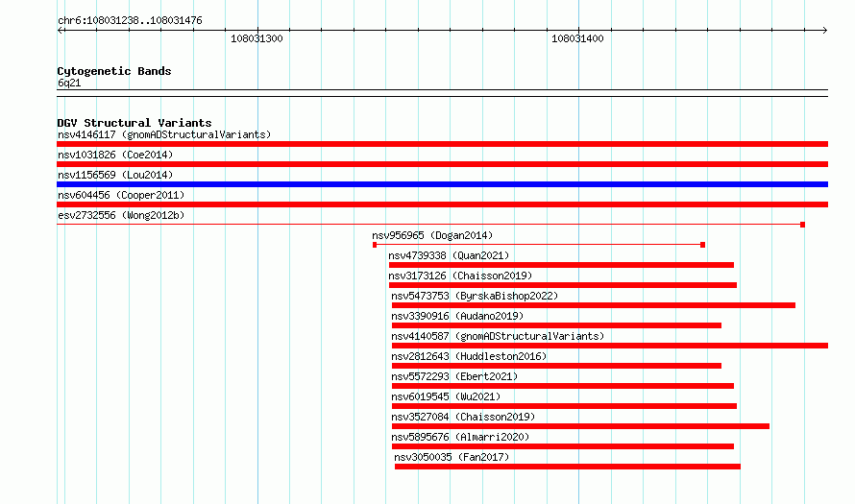Select the red bar for nsv5895676 (Almarri2020)
This screenshot has width=855, height=504.
click(x=563, y=446)
